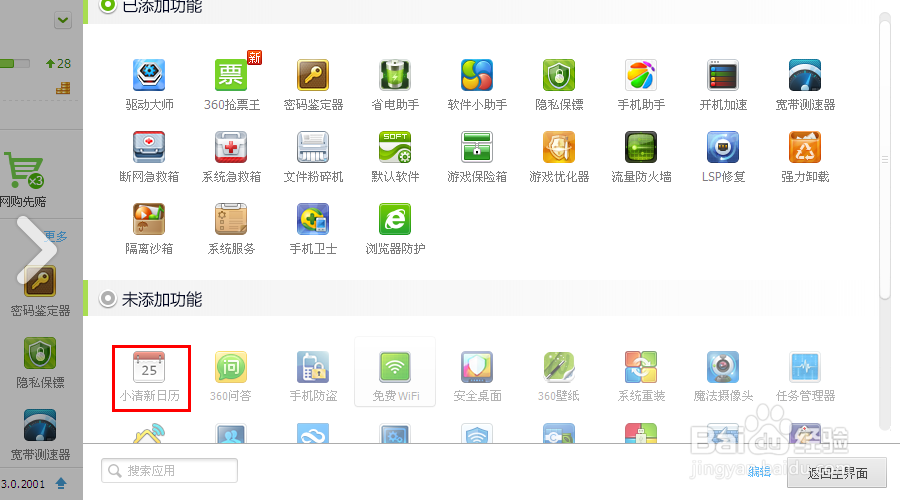The width and height of the screenshot is (900, 500).
Task: Add the 免费WiFi tool
Action: (x=395, y=372)
